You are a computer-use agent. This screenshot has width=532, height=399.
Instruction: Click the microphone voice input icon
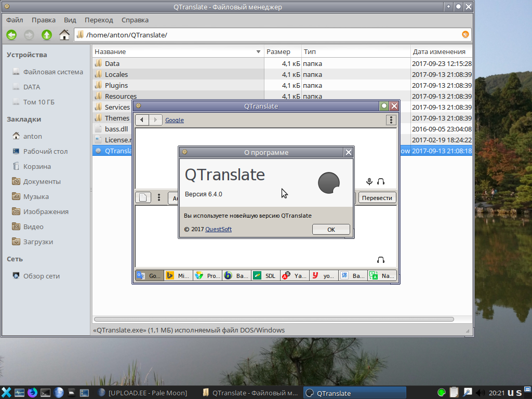coord(369,181)
